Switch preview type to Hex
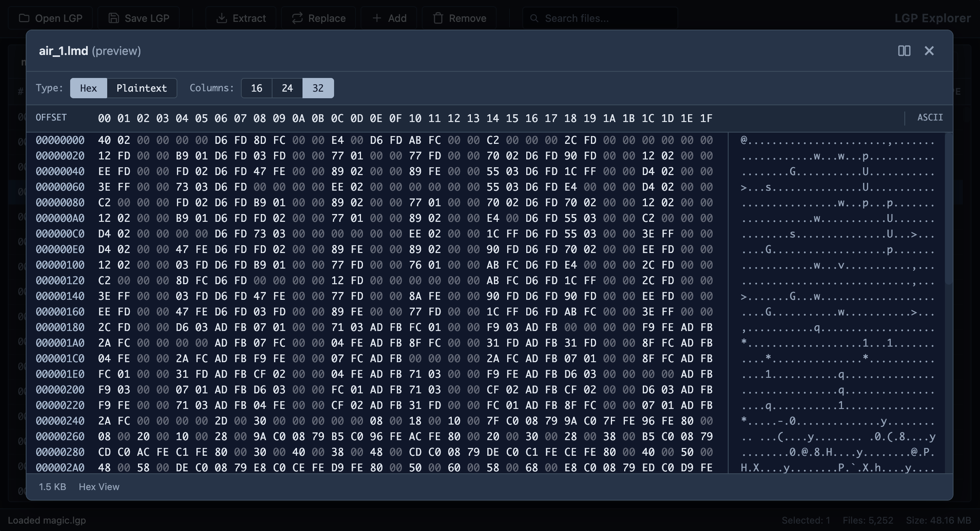This screenshot has height=531, width=980. (88, 88)
